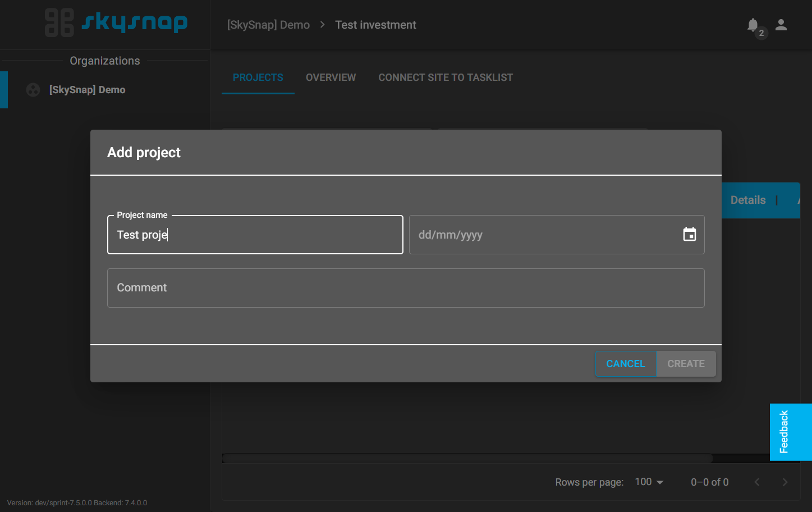Click the Add project dialog title

144,153
